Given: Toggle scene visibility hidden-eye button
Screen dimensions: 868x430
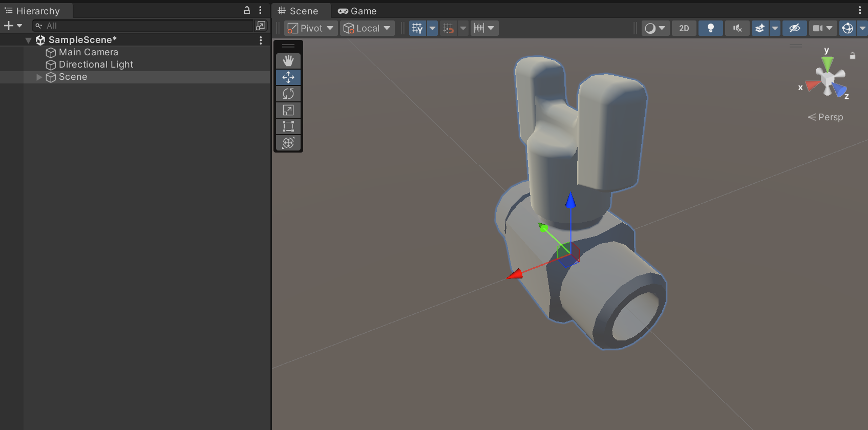Looking at the screenshot, I should click(794, 28).
